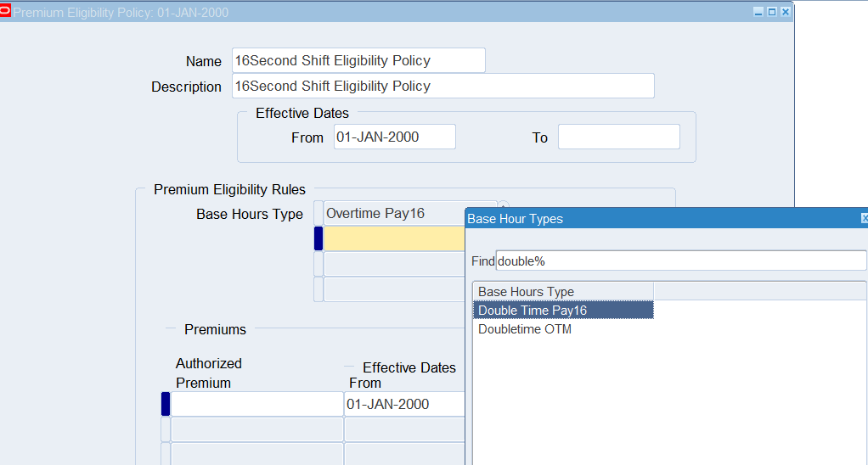This screenshot has height=465, width=868.
Task: Select the policy Effective Dates From field
Action: (x=394, y=137)
